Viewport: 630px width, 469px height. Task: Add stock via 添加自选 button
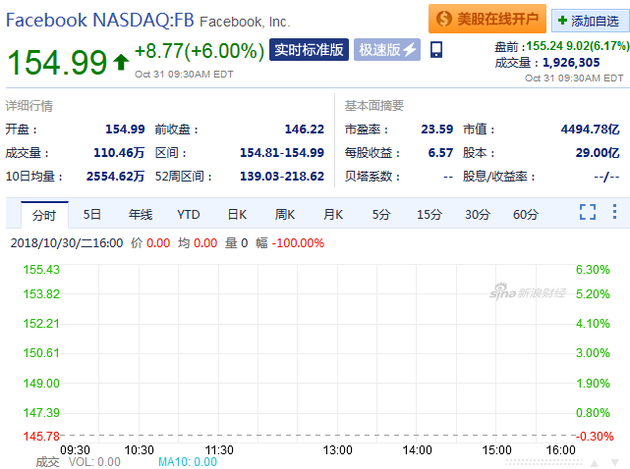(590, 20)
